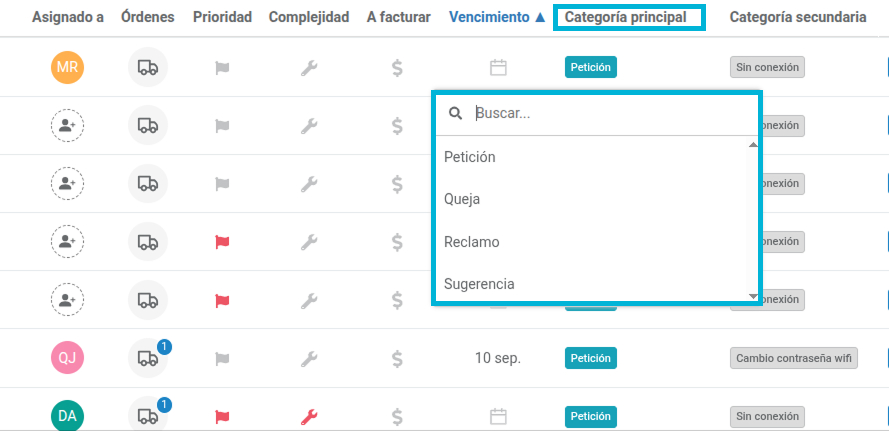889x431 pixels.
Task: Focus the Buscar search field
Action: click(612, 113)
